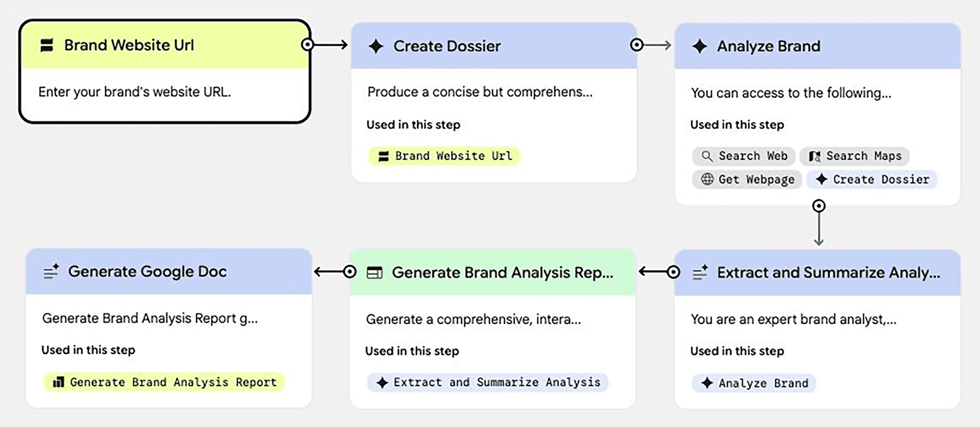Click the magnifier icon in Search Web chip
The image size is (980, 427).
707,156
